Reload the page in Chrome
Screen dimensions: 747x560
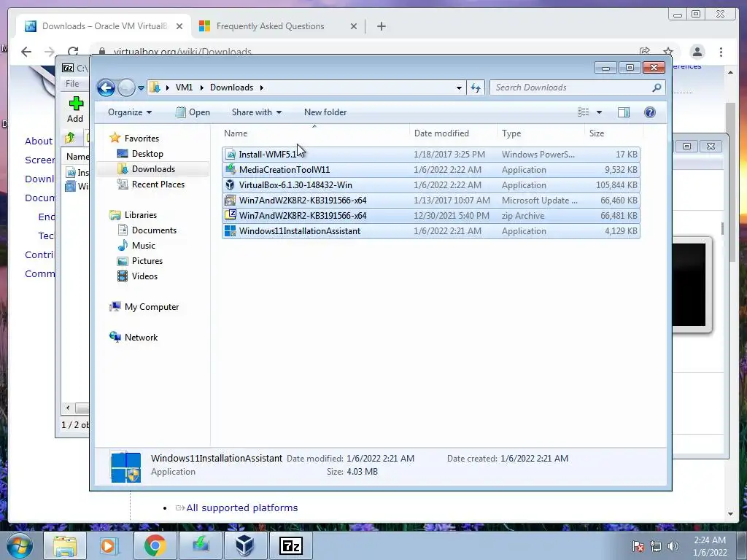pyautogui.click(x=73, y=52)
